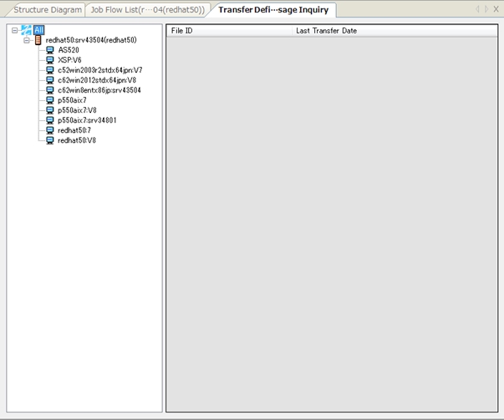Close the current tab with X button
Image resolution: width=504 pixels, height=420 pixels.
[x=496, y=10]
